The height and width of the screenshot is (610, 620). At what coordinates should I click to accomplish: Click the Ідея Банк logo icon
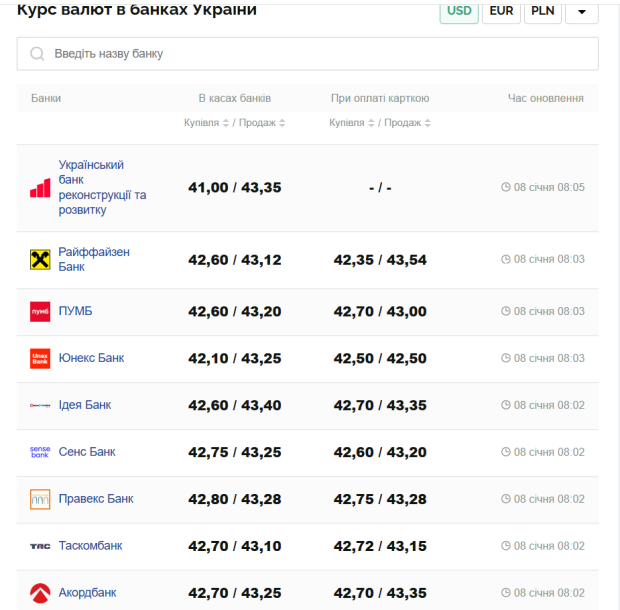click(40, 405)
